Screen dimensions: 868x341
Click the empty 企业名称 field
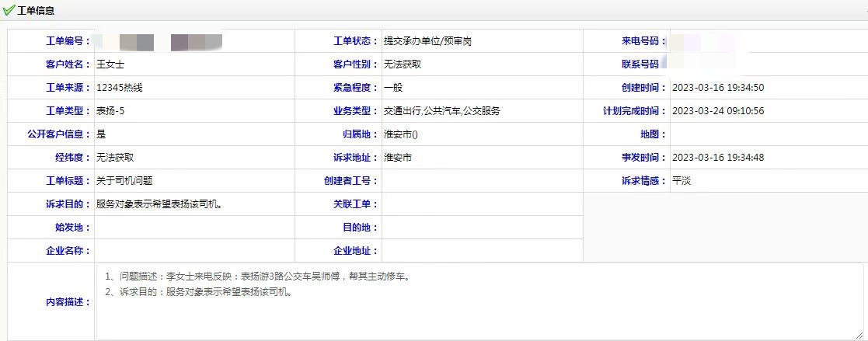coord(194,251)
